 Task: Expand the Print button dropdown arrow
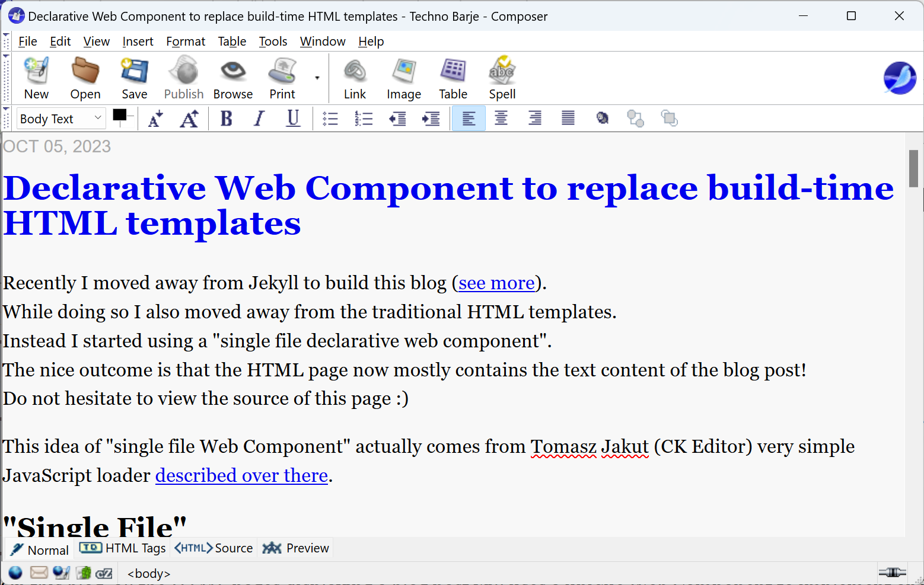click(317, 78)
